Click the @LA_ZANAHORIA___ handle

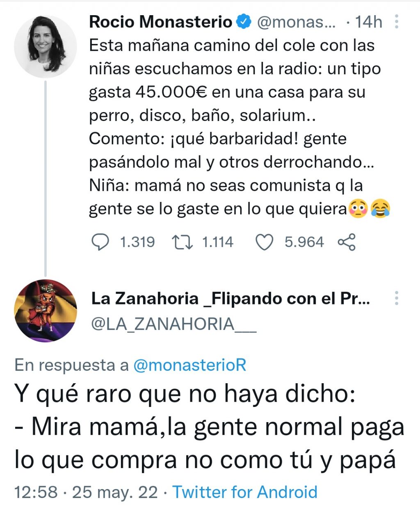pyautogui.click(x=173, y=324)
